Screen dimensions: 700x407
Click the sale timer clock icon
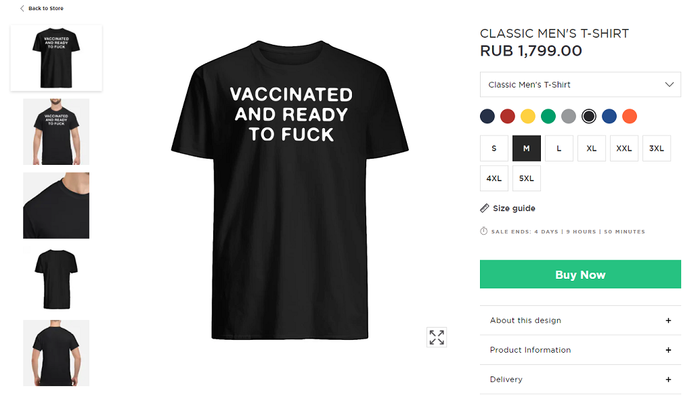coord(484,231)
